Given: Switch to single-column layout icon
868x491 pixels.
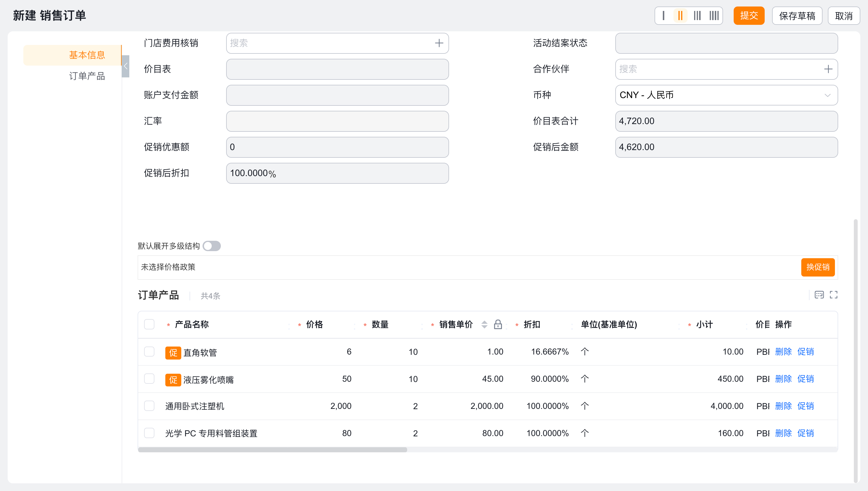Looking at the screenshot, I should click(663, 16).
